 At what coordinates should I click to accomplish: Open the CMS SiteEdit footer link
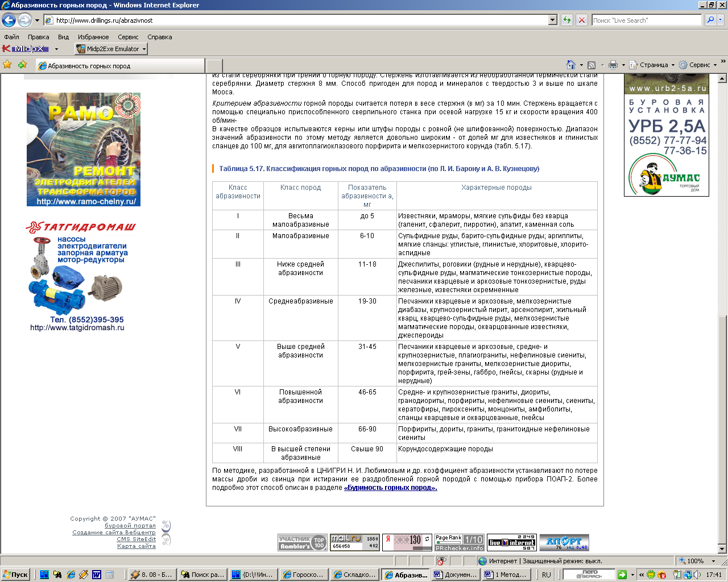point(136,539)
